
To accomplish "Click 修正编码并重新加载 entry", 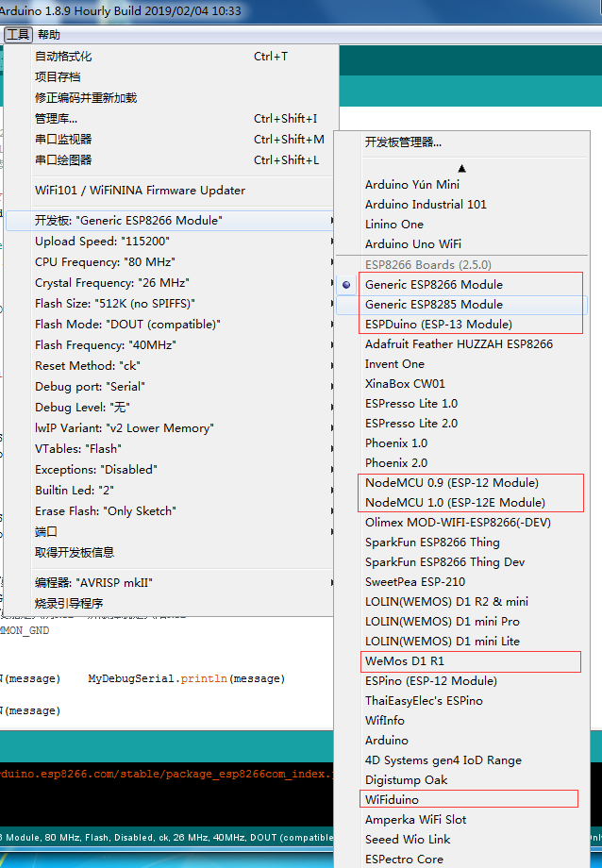I will [170, 98].
